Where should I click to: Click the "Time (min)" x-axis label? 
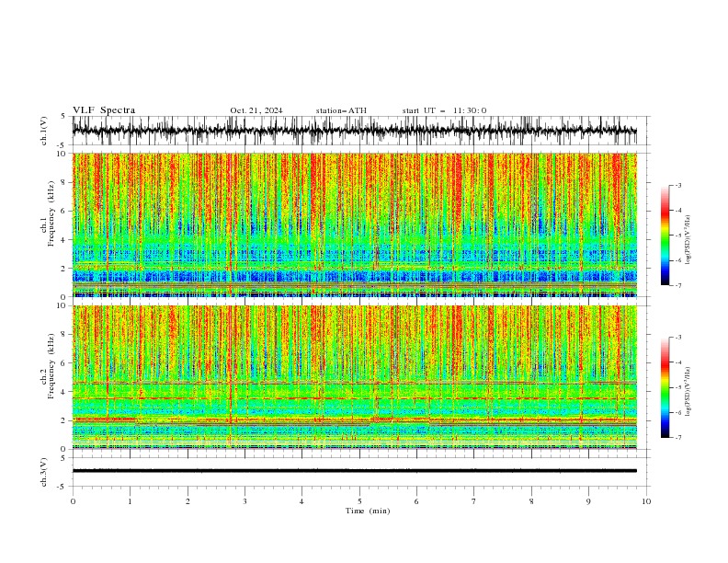(368, 511)
